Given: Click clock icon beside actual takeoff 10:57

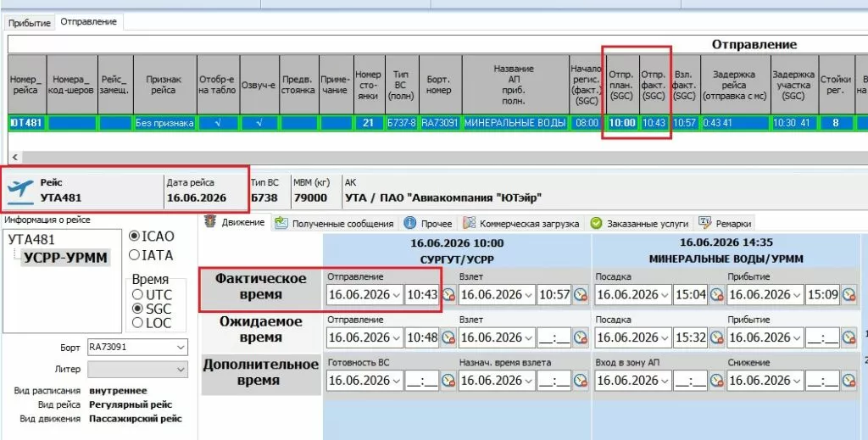Looking at the screenshot, I should [x=580, y=294].
